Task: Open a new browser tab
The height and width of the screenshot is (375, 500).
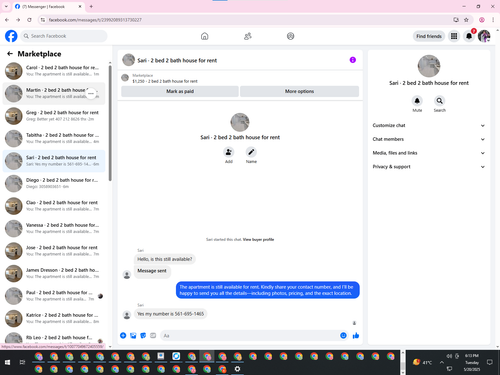Action: tap(91, 6)
